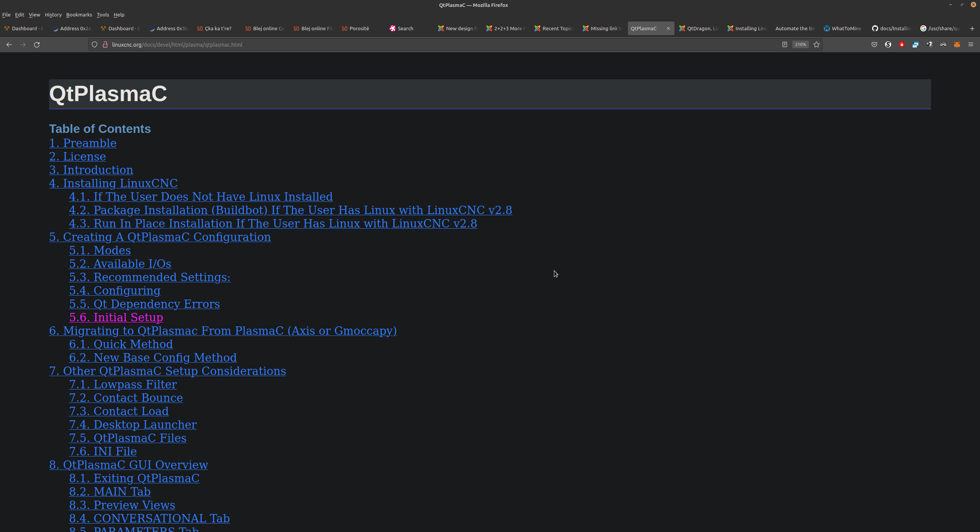Open the File menu
Viewport: 980px width, 532px height.
(6, 15)
